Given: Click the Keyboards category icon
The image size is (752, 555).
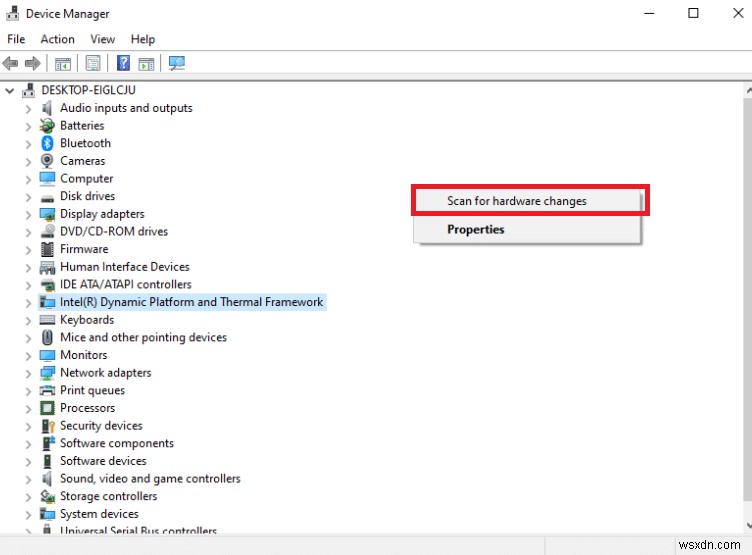Looking at the screenshot, I should coord(47,320).
